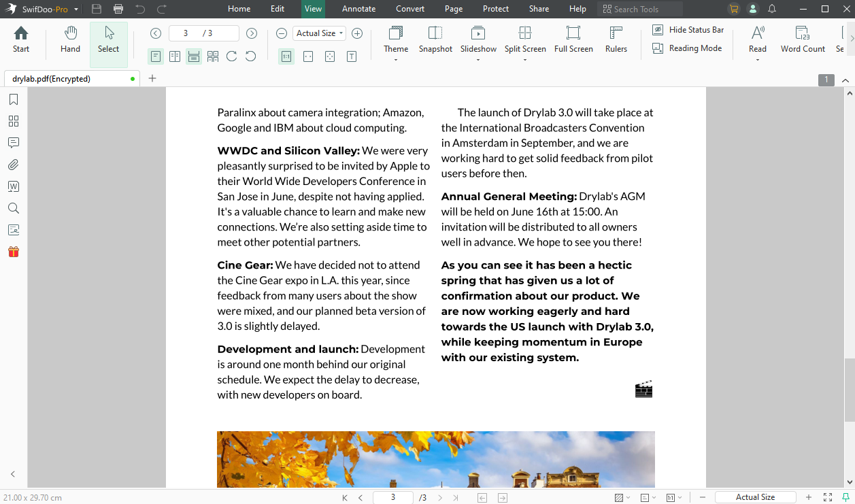Open notifications bell icon

coord(772,9)
